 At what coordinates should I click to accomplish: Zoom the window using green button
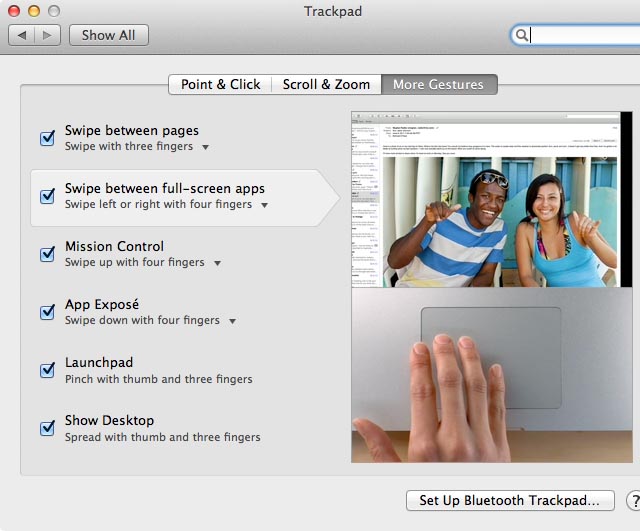[53, 11]
